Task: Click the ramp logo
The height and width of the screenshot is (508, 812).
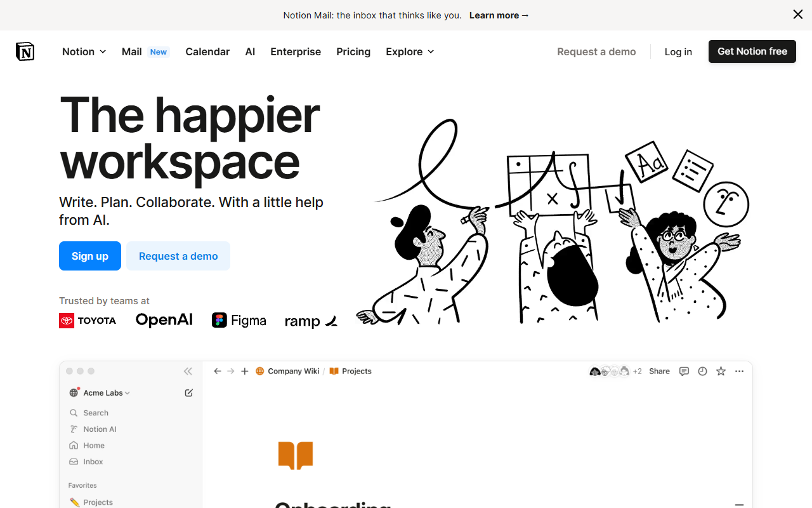Action: pos(311,321)
